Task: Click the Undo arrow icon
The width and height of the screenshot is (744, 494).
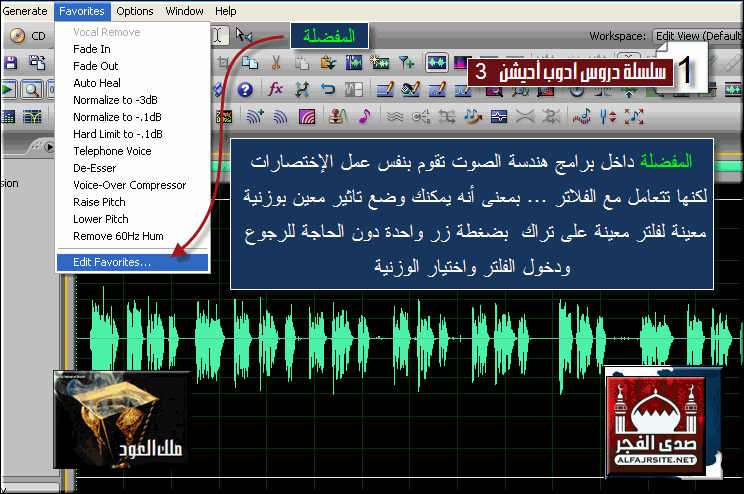Action: pyautogui.click(x=327, y=90)
